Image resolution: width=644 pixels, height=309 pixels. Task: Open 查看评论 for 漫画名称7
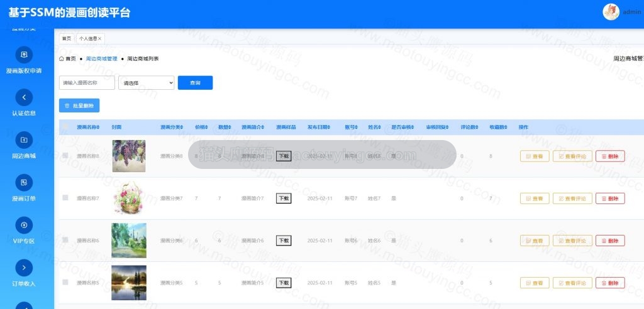572,198
